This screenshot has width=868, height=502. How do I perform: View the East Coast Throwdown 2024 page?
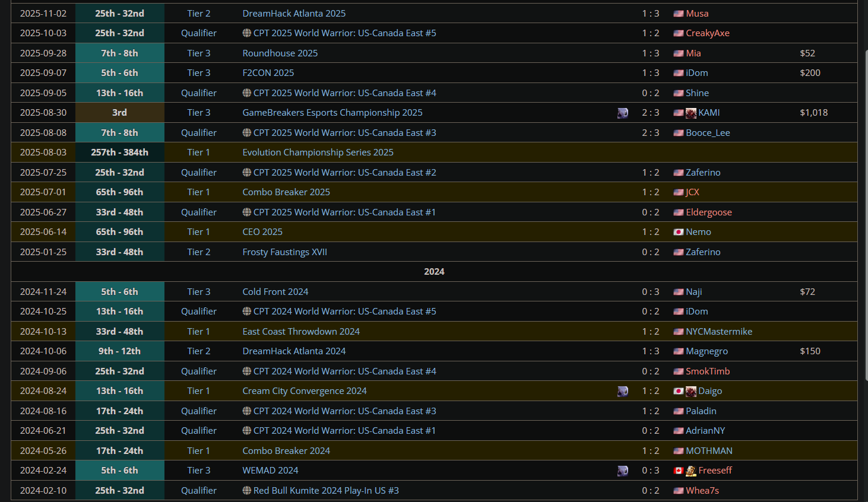(x=301, y=331)
